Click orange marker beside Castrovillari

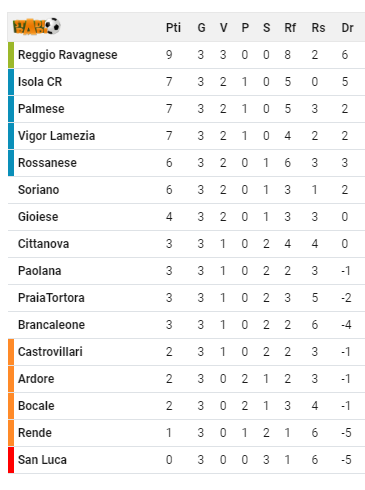11,352
